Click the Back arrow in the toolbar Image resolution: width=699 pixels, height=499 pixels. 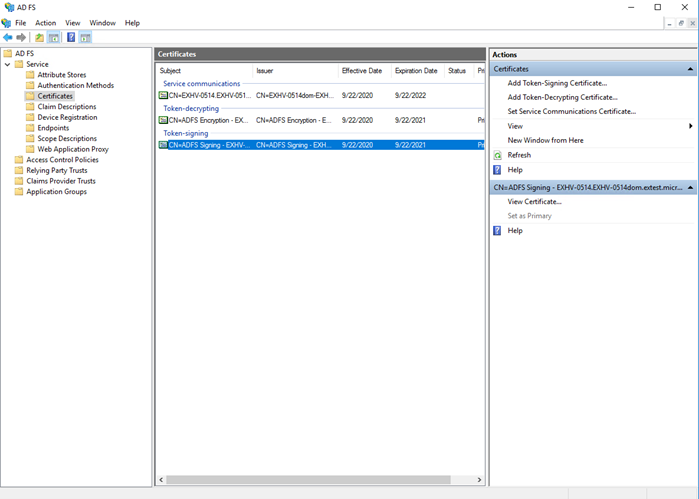click(8, 37)
